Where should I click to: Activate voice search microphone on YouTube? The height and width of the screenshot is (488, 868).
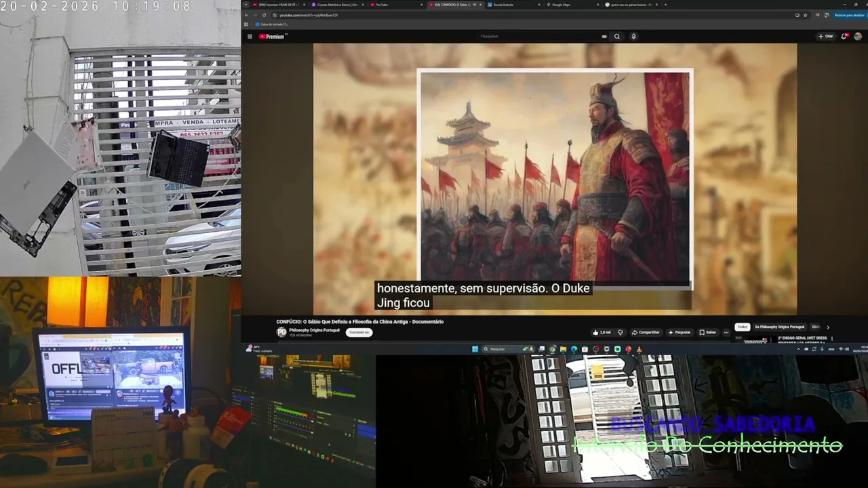pyautogui.click(x=634, y=37)
